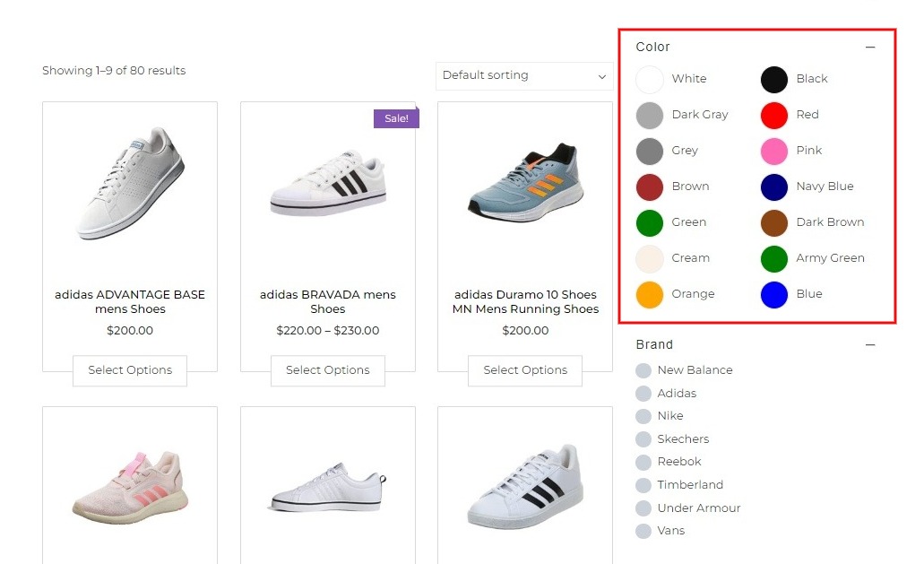Open adidas Duramo 10 Running Shoes title

pos(525,302)
